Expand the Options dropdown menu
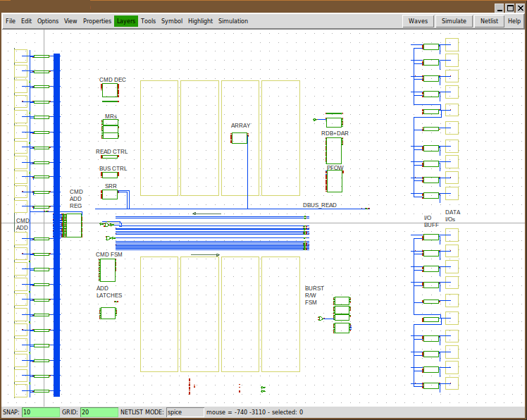Viewport: 527px width, 420px height. coord(48,21)
